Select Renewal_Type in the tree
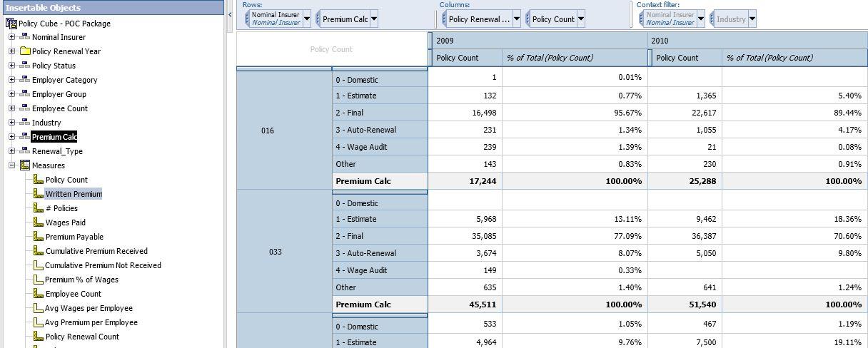 click(x=57, y=151)
